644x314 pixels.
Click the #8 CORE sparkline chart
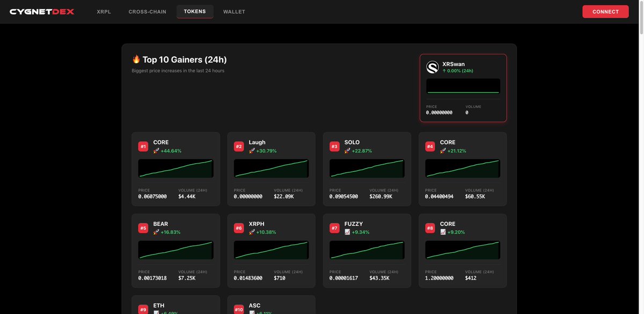coord(463,250)
